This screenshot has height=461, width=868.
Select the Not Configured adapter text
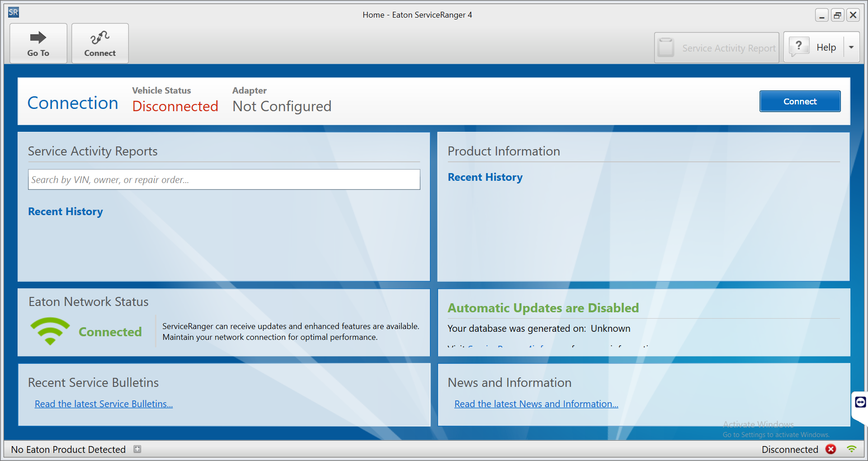[282, 106]
